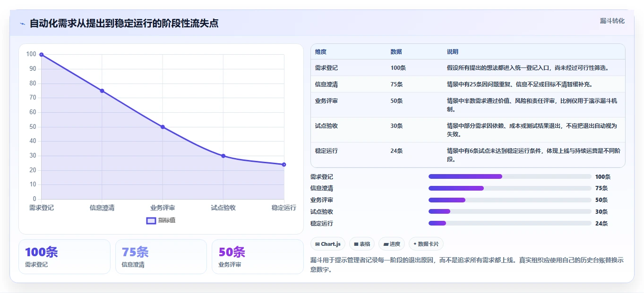Viewport: 644px width, 293px height.
Task: Select the chart data point at value 50
Action: pyautogui.click(x=163, y=127)
